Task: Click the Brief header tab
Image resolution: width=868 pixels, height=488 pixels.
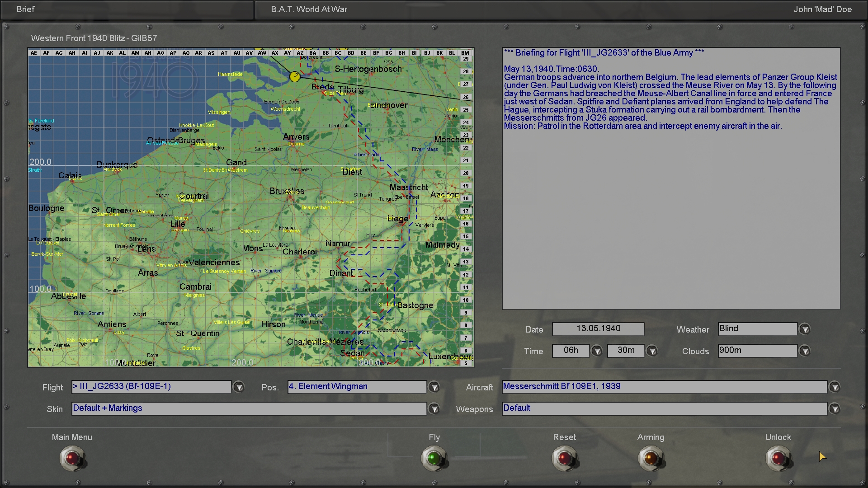Action: [x=26, y=9]
